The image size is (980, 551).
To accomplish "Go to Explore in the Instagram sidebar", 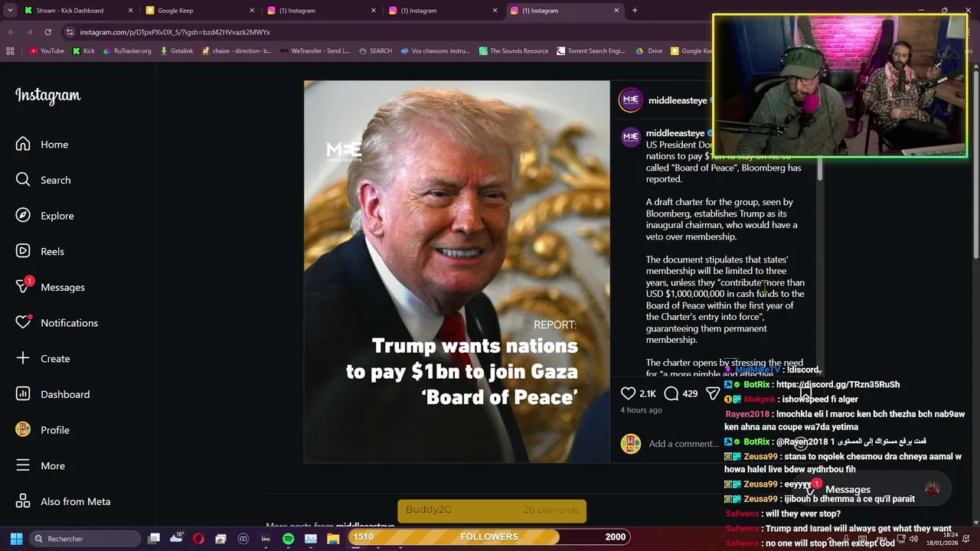I will pyautogui.click(x=45, y=216).
